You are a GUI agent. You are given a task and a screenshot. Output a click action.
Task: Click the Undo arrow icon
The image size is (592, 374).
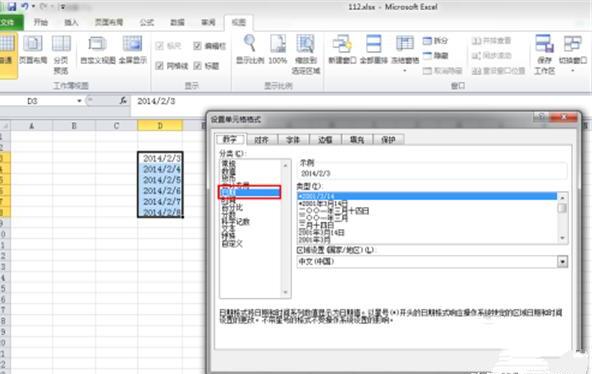(25, 6)
